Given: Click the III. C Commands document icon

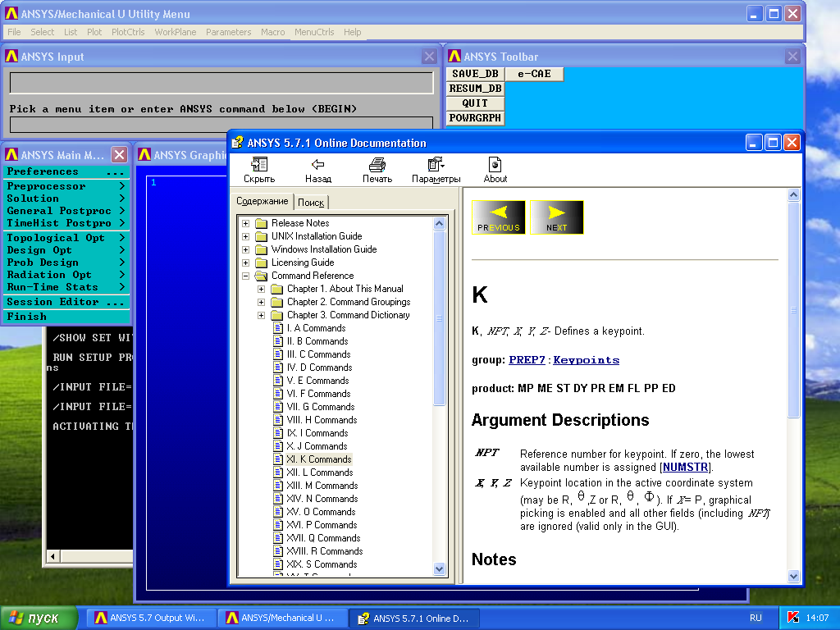Looking at the screenshot, I should 278,354.
